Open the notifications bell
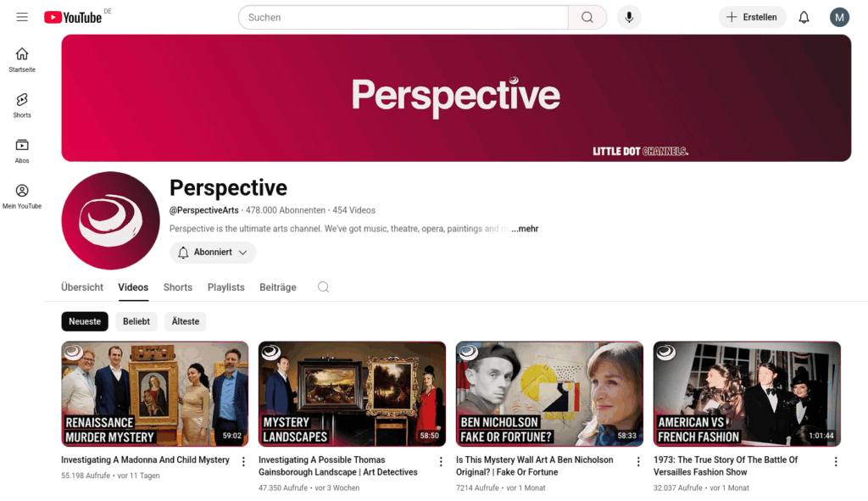The height and width of the screenshot is (501, 868). point(804,18)
